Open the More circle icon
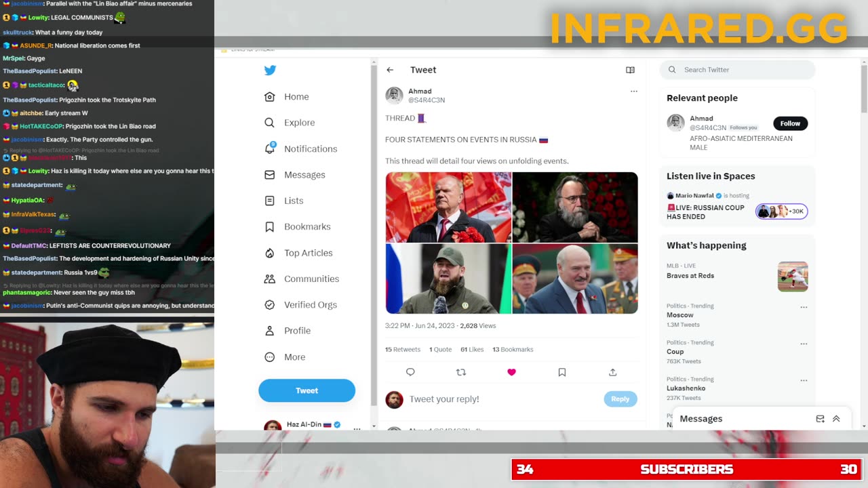This screenshot has width=868, height=488. pos(269,357)
